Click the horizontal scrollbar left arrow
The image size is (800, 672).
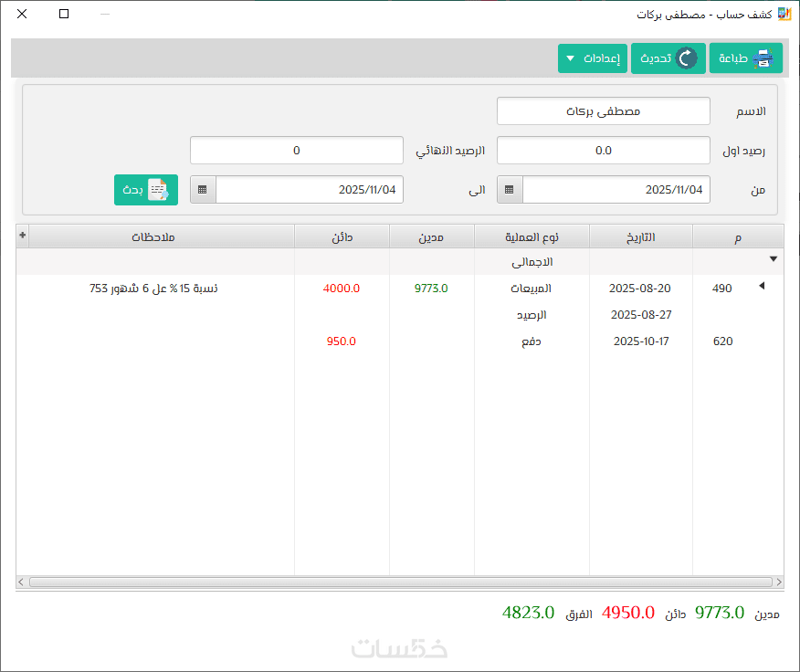coord(21,582)
